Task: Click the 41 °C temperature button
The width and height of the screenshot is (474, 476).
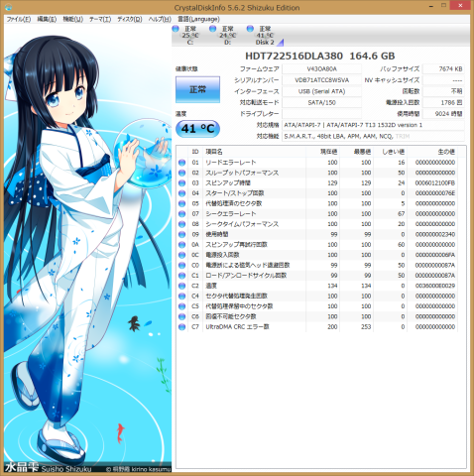Action: pos(197,129)
